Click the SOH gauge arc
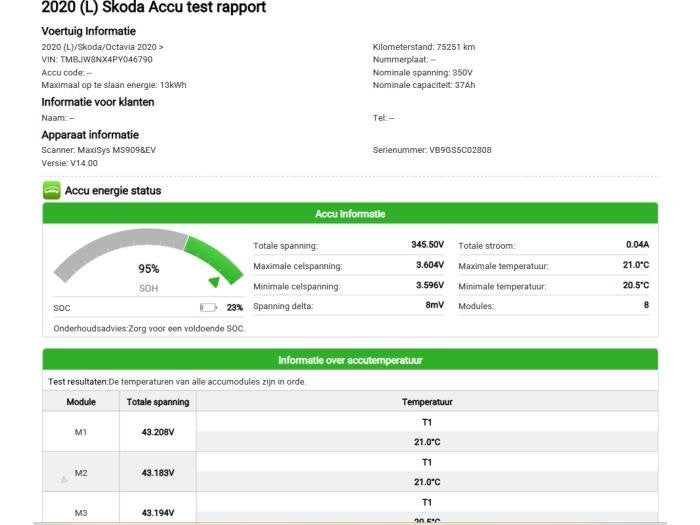Image resolution: width=700 pixels, height=525 pixels. pyautogui.click(x=148, y=255)
